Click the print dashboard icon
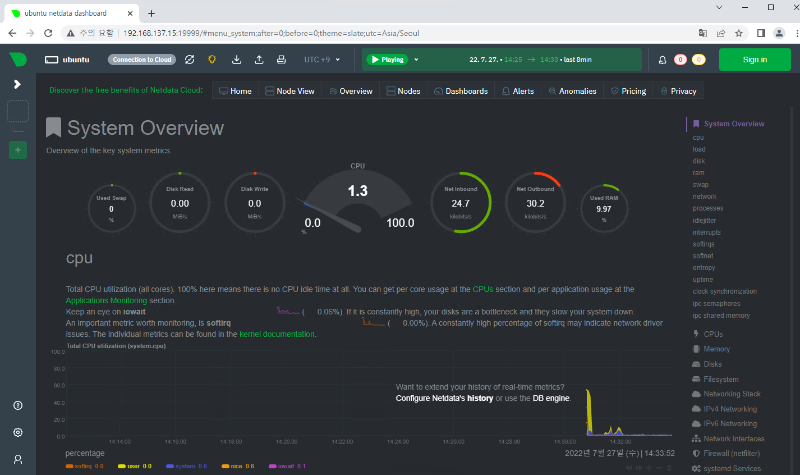 [x=283, y=59]
